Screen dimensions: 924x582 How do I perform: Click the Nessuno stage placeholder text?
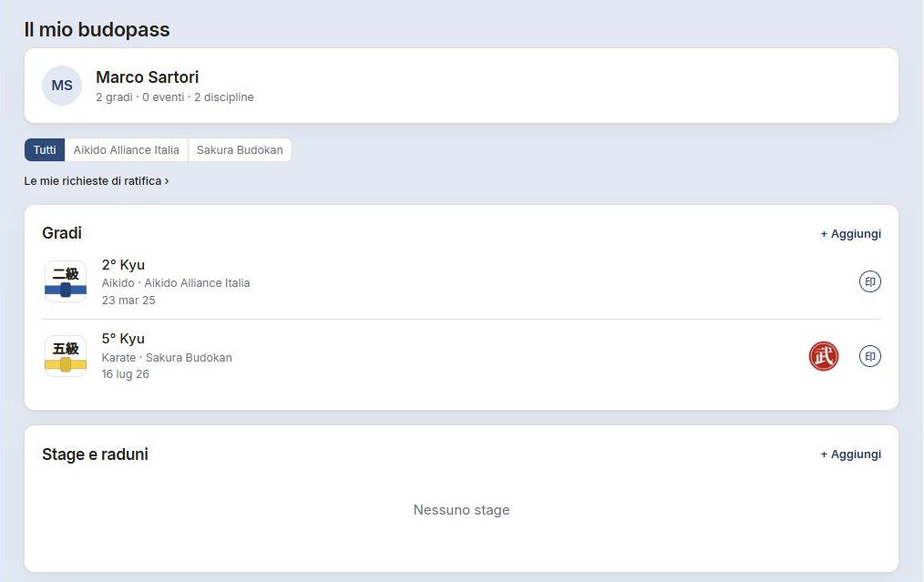click(461, 509)
